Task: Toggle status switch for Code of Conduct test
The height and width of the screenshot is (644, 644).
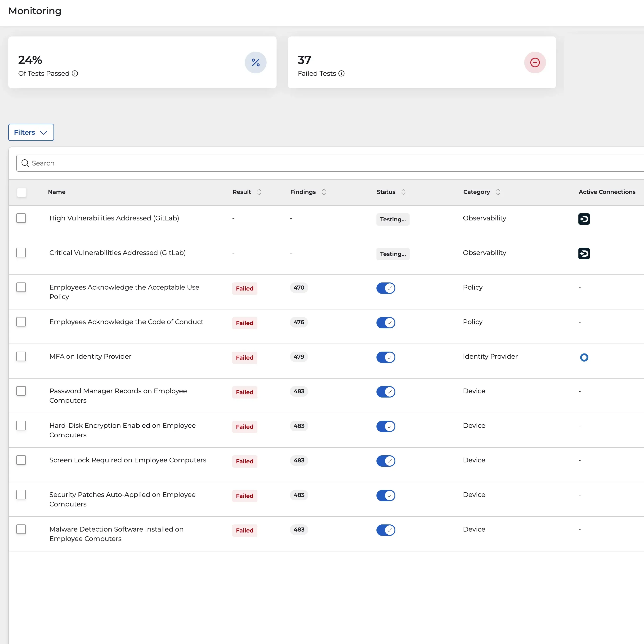Action: click(x=386, y=323)
